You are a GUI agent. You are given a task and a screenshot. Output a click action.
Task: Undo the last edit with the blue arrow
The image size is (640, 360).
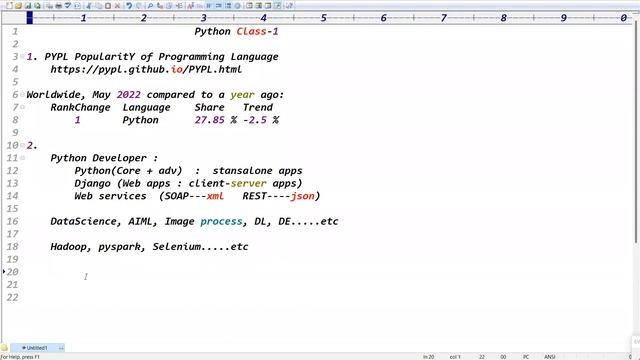[129, 6]
